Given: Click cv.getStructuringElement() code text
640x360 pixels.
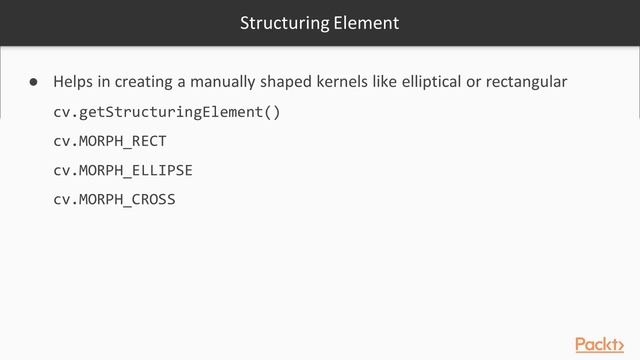Looking at the screenshot, I should pyautogui.click(x=167, y=112).
